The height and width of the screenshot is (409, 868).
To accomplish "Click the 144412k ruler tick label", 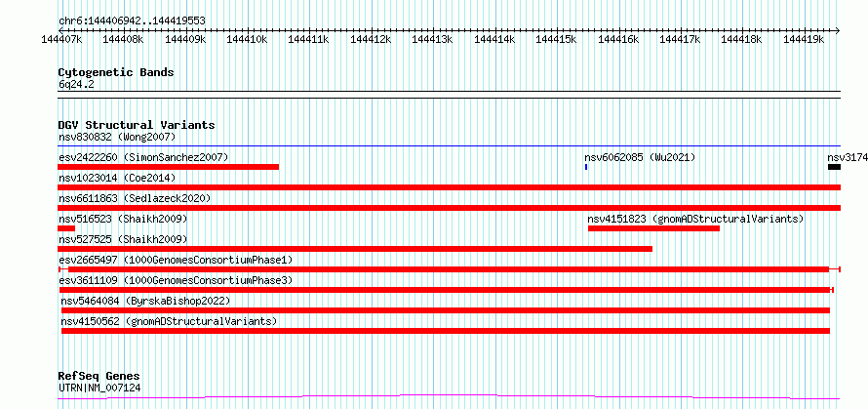I will (x=371, y=39).
